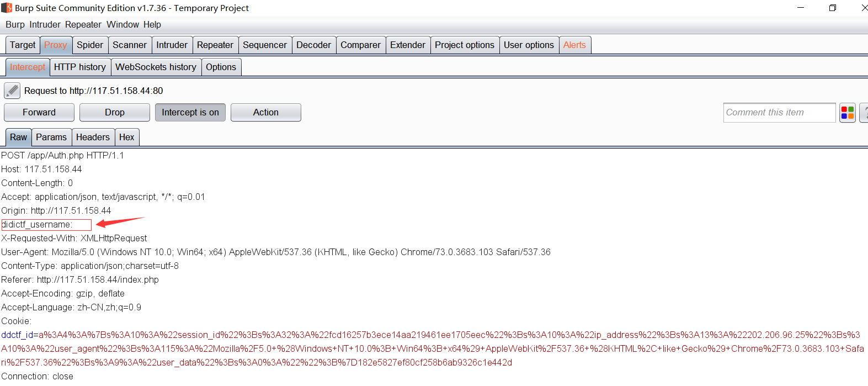Click the Content-Type header line
The image size is (868, 386).
(x=90, y=266)
